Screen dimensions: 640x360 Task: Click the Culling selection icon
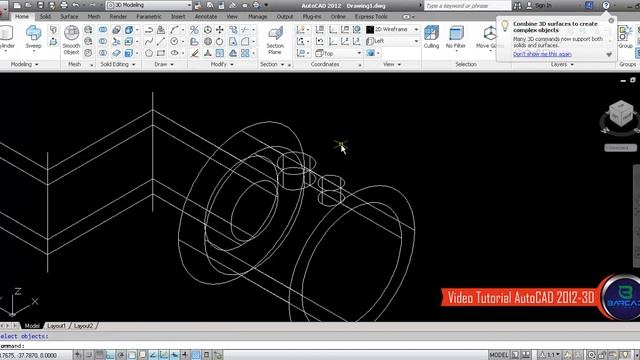coord(431,37)
